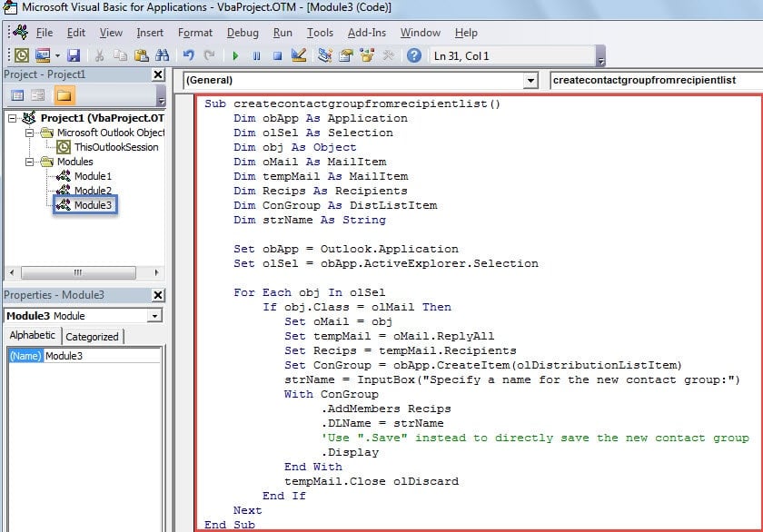Collapse the Microsoft Outlook Objects folder

pos(29,133)
